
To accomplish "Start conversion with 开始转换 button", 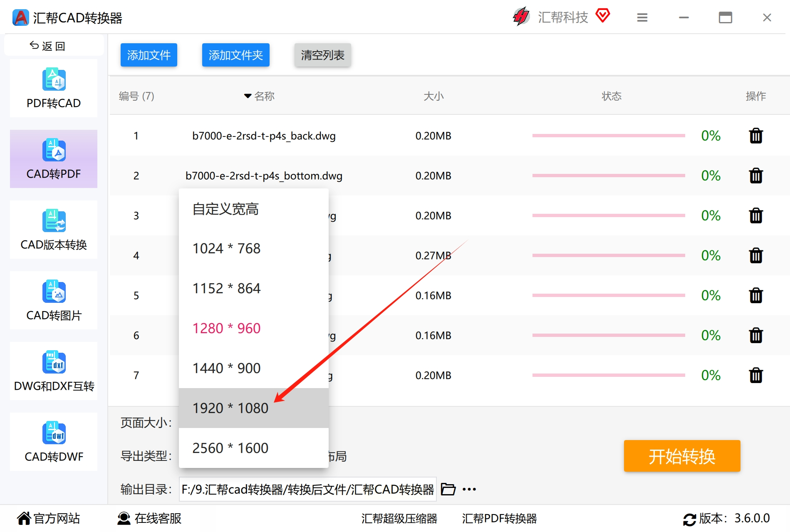I will point(682,456).
